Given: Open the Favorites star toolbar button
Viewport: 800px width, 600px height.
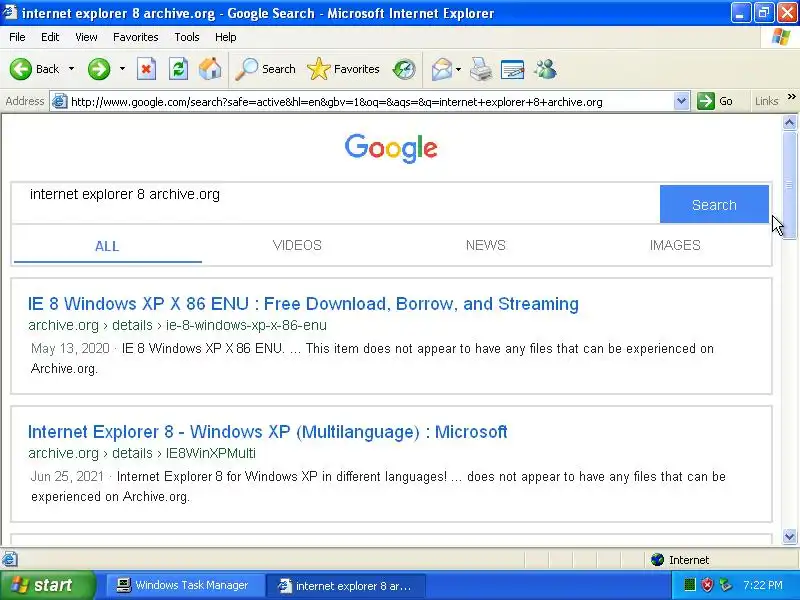Looking at the screenshot, I should [343, 69].
